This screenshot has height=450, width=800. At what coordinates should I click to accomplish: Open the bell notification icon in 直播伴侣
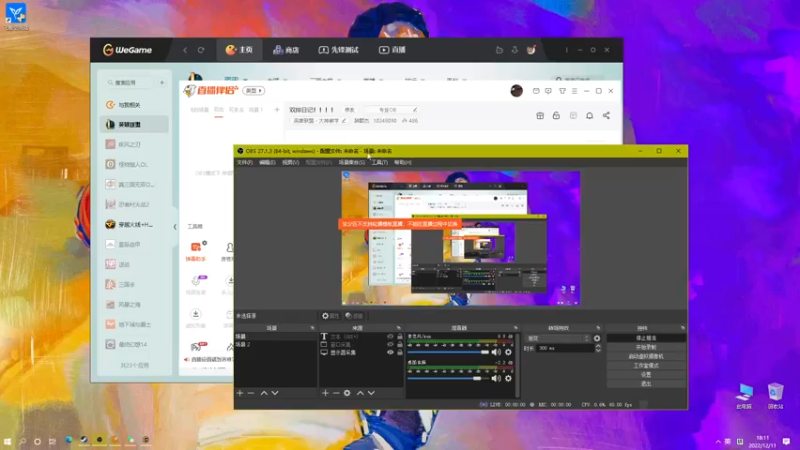(x=589, y=116)
